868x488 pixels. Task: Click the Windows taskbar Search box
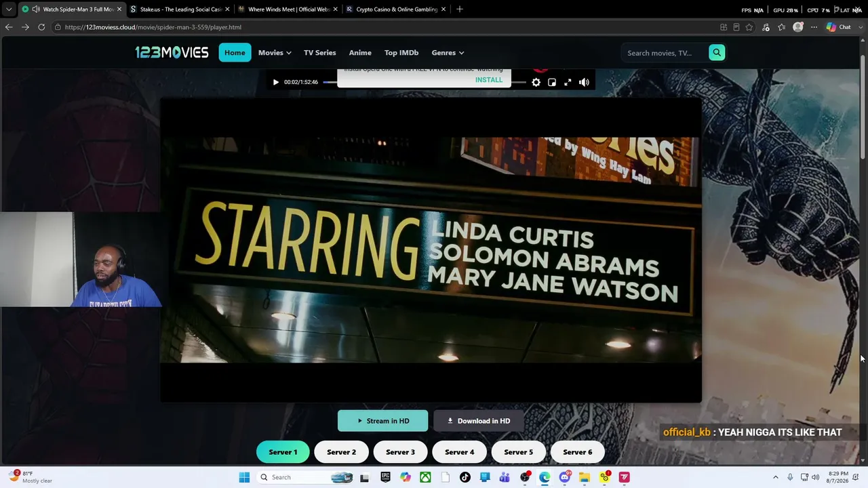click(305, 477)
